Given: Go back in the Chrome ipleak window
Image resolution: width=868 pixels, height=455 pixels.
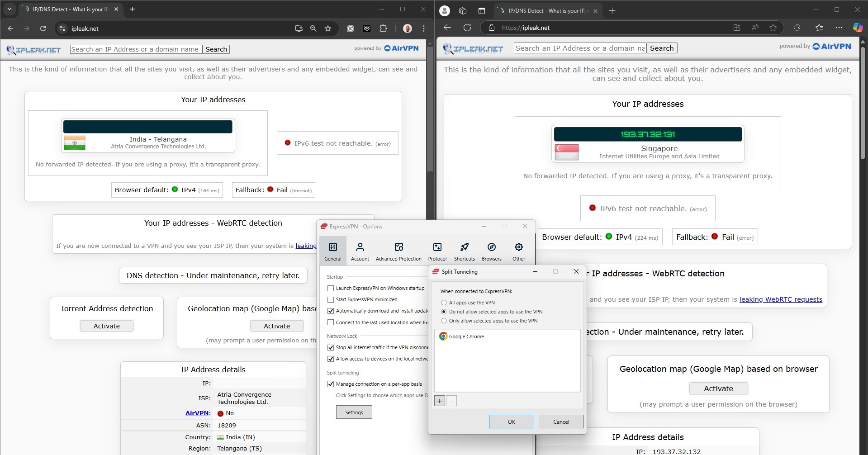Looking at the screenshot, I should click(x=10, y=28).
